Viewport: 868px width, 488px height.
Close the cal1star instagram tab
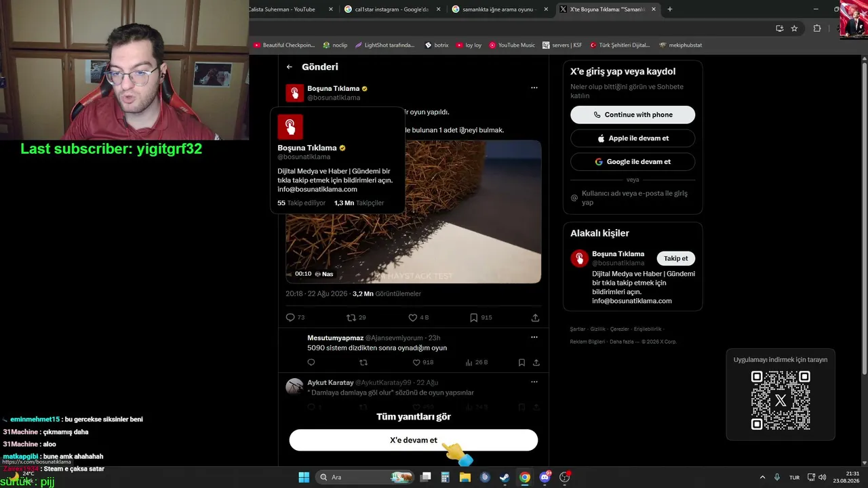439,9
